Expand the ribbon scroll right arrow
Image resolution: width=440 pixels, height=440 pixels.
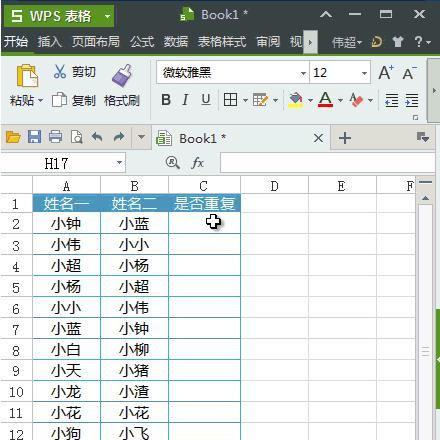tap(434, 90)
